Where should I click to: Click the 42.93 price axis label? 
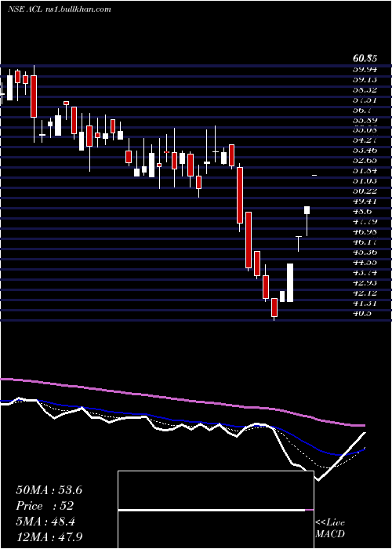[365, 282]
